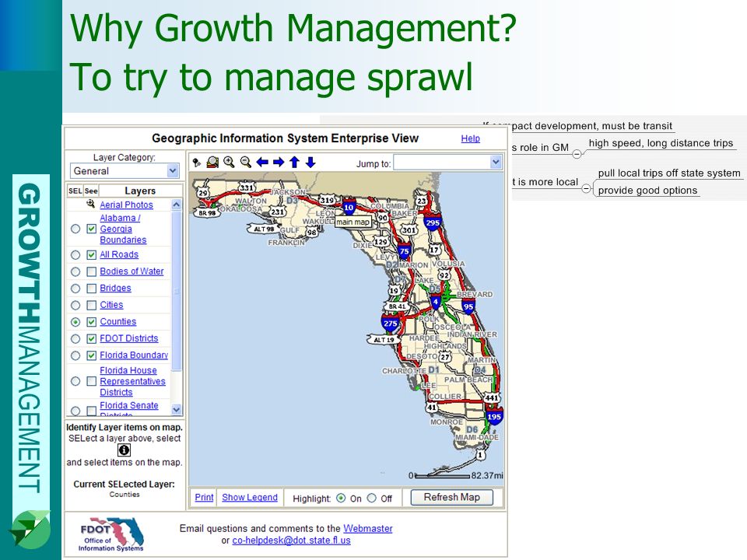The height and width of the screenshot is (560, 747).
Task: Click 'provide good options' node
Action: click(x=647, y=190)
